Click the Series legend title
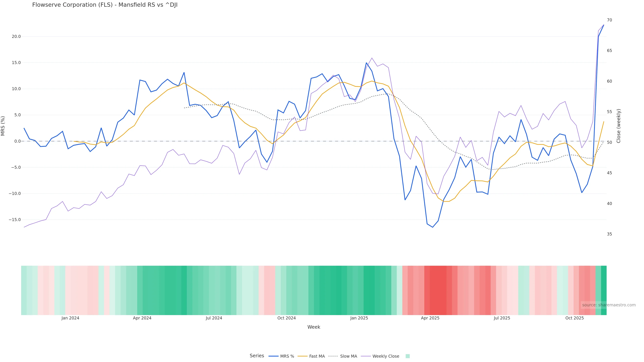 click(x=257, y=356)
